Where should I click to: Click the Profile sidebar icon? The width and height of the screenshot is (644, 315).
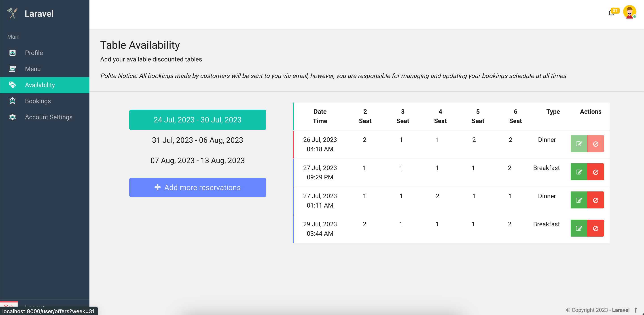(12, 52)
